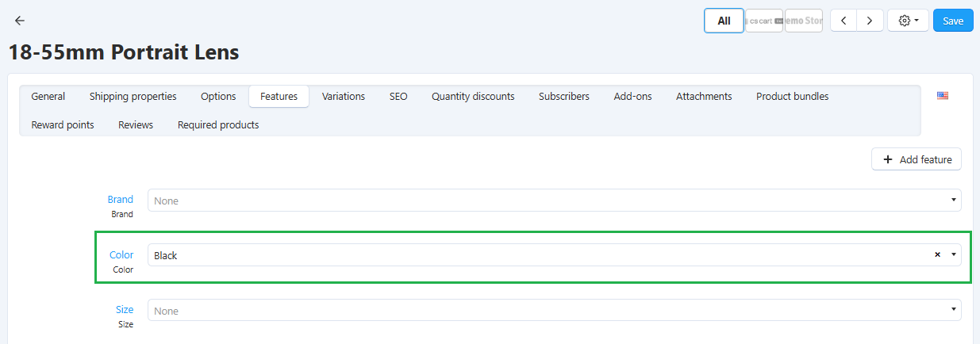This screenshot has width=980, height=344.
Task: Open the Brand feature link
Action: pyautogui.click(x=121, y=200)
